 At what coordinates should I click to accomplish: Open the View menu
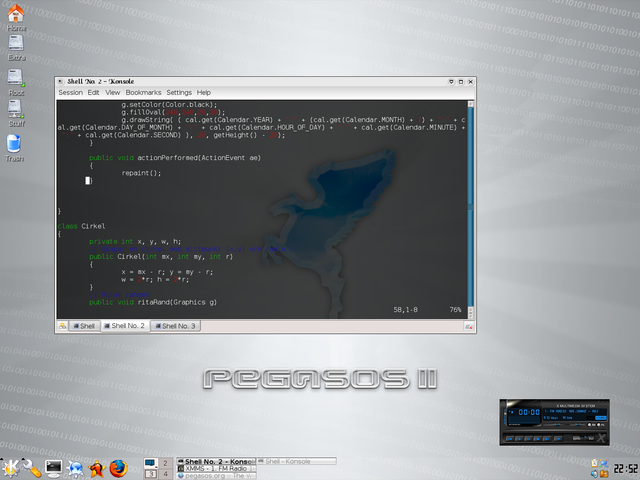(113, 93)
